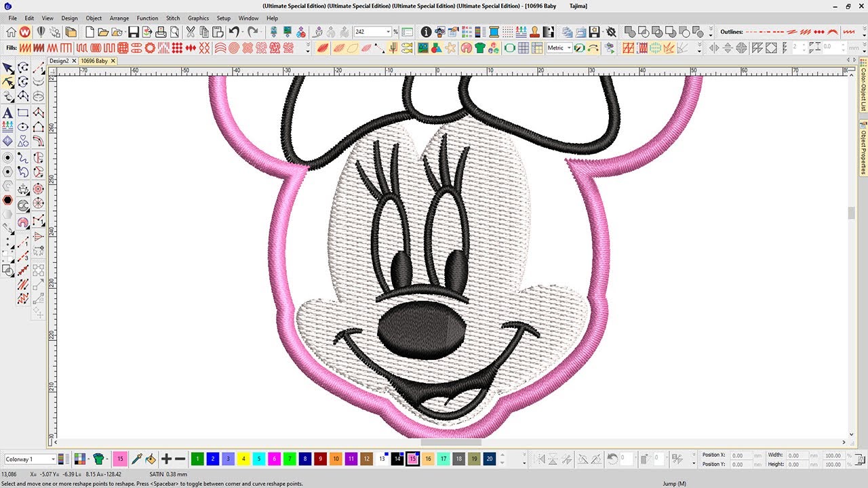The height and width of the screenshot is (488, 868).
Task: Pick the spiral fill stitch icon
Action: tap(234, 48)
